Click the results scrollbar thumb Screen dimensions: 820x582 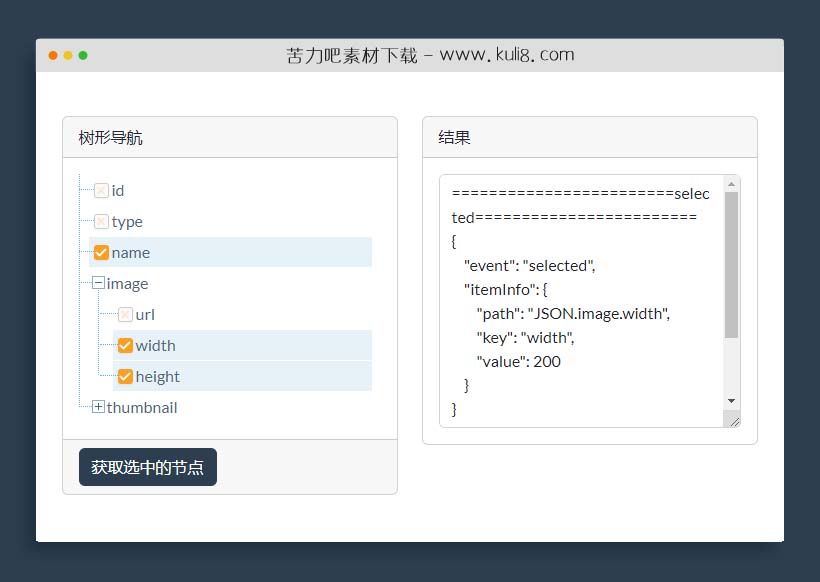732,265
